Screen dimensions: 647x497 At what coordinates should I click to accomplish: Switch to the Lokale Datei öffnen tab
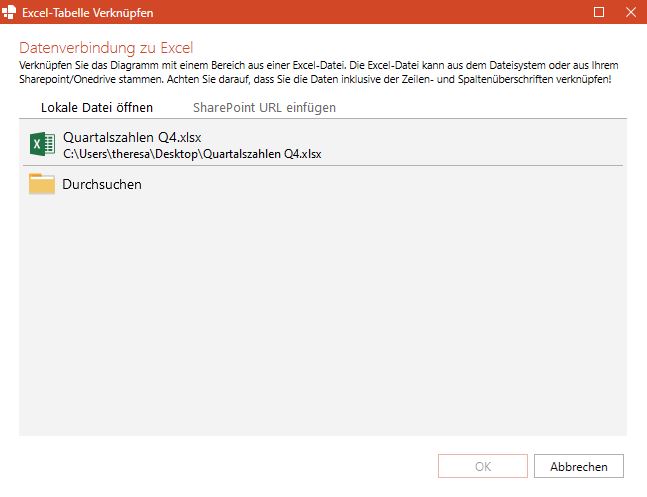97,107
